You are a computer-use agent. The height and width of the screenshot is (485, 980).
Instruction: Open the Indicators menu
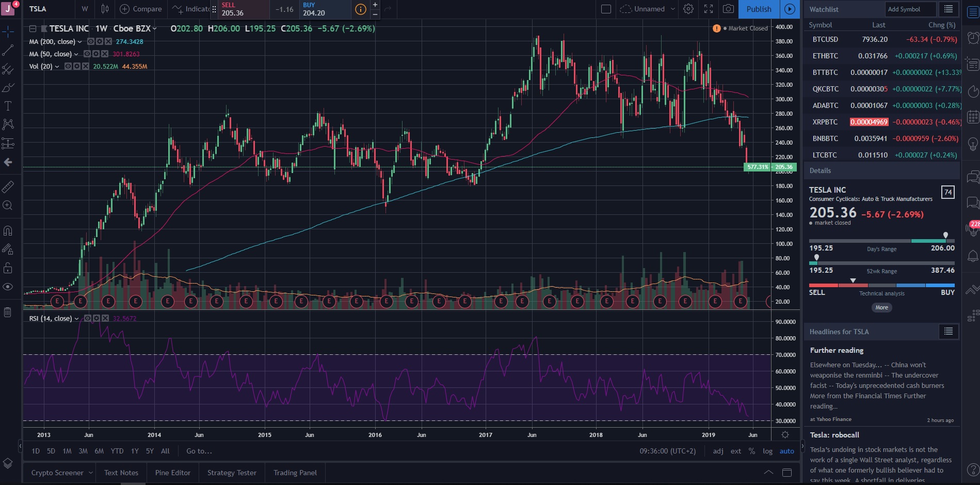[191, 9]
